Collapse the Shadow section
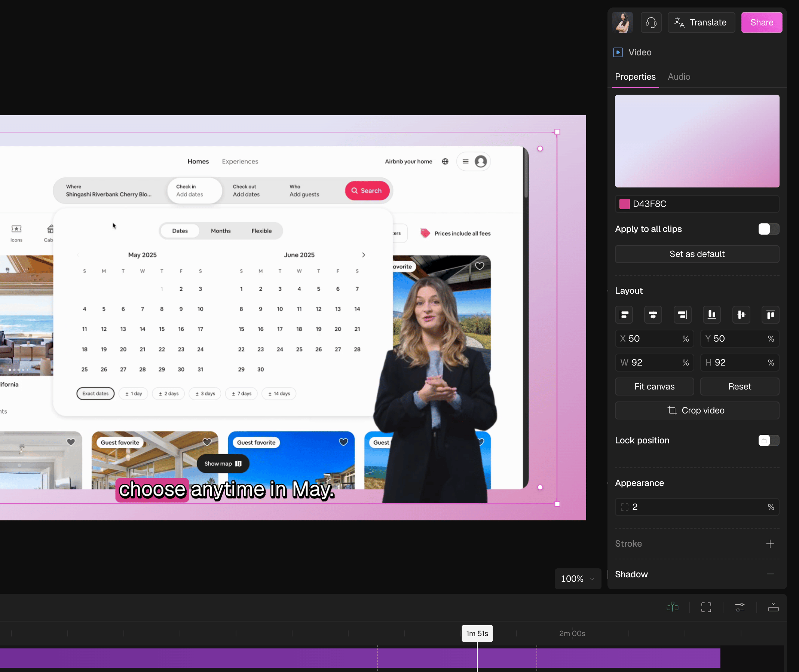Image resolution: width=799 pixels, height=672 pixels. (770, 574)
